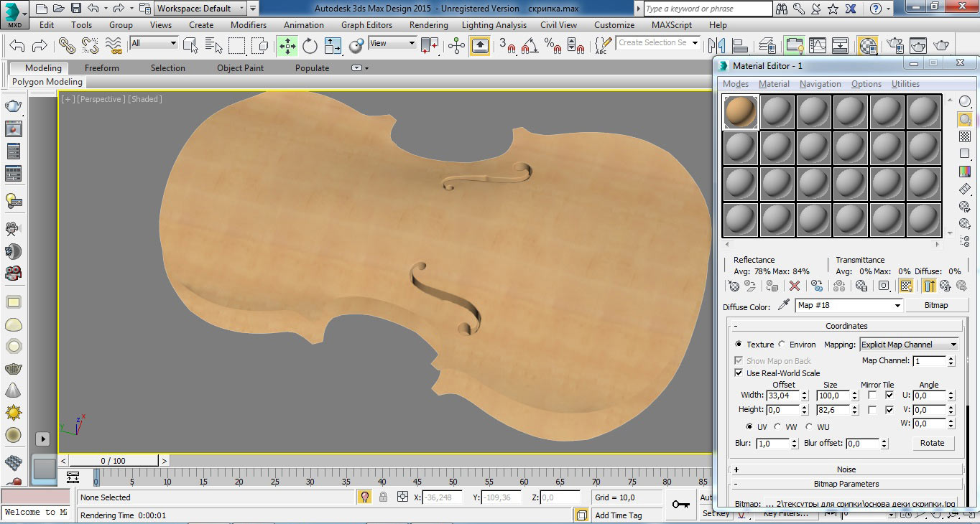Open the Modifiers menu
The height and width of the screenshot is (524, 980).
(x=249, y=25)
